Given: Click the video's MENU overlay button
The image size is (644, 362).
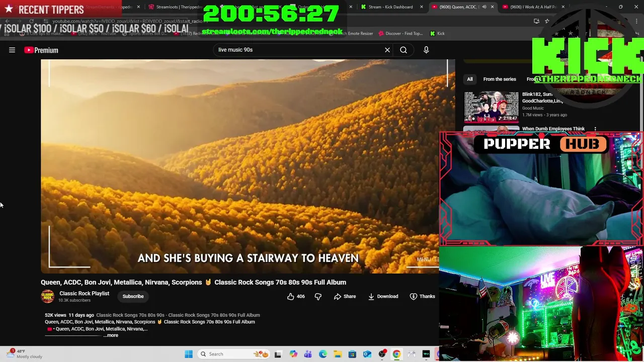Looking at the screenshot, I should tap(427, 259).
